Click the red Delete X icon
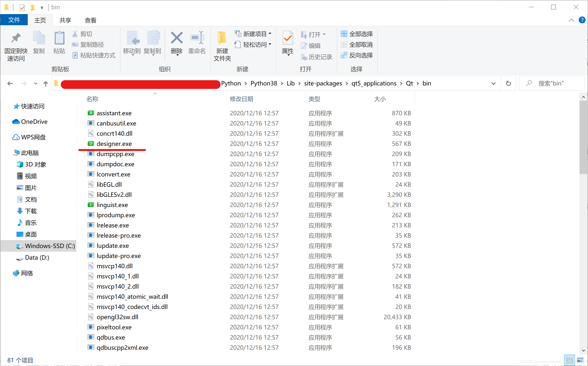The height and width of the screenshot is (366, 588). coord(177,38)
